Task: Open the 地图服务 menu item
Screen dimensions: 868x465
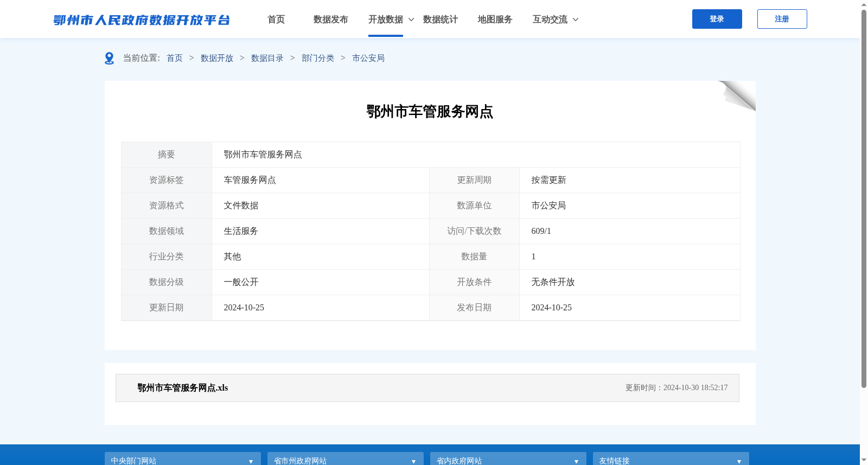Action: 495,20
